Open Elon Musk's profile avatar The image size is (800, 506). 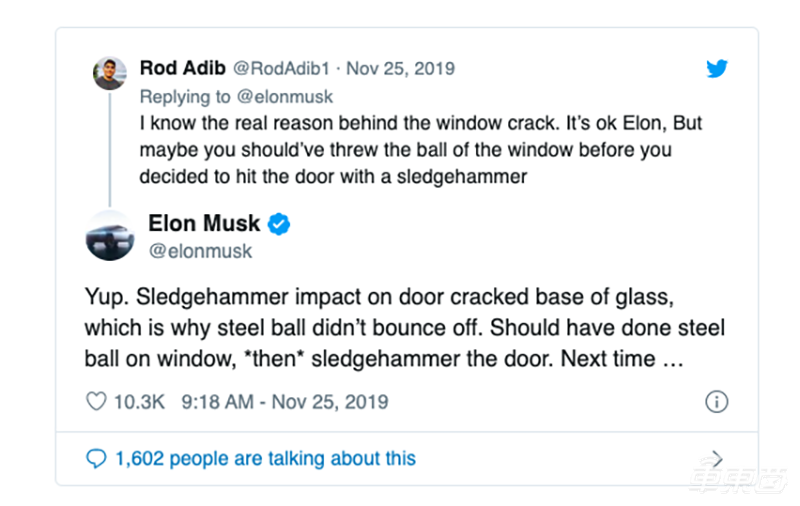click(110, 236)
